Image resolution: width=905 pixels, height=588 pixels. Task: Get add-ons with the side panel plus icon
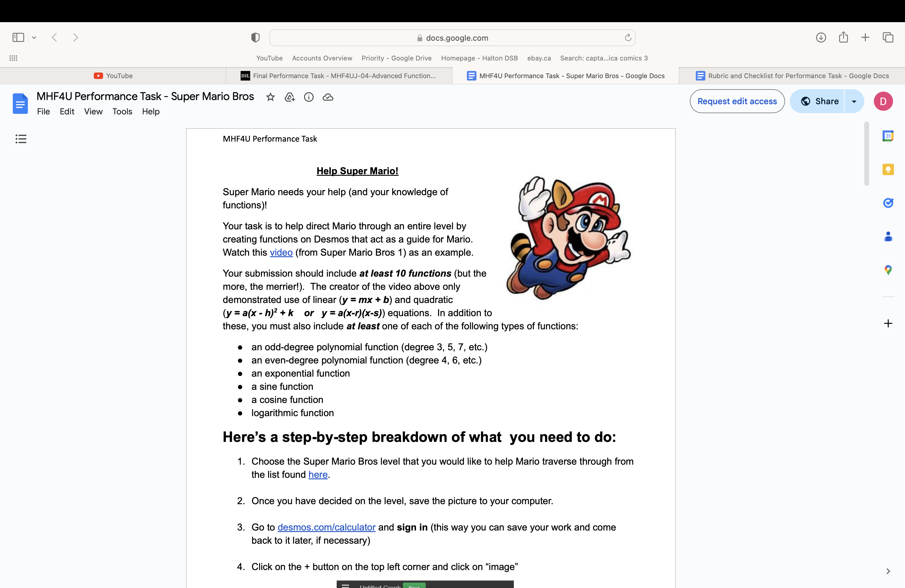888,323
